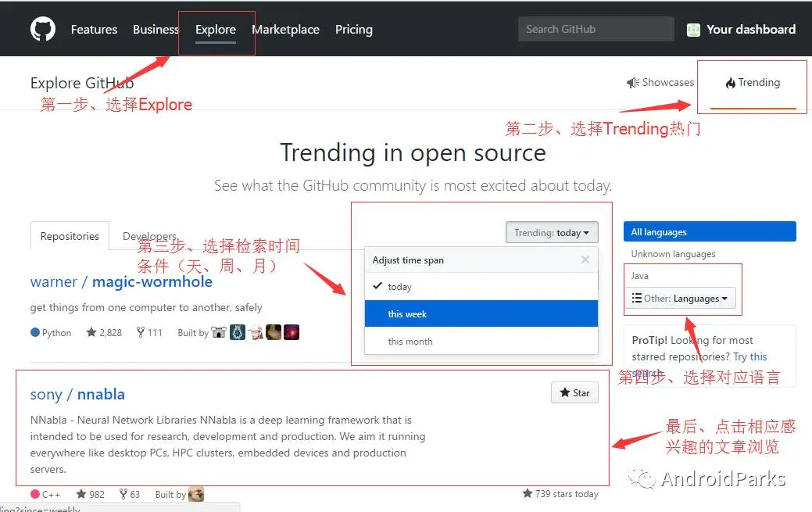Screen dimensions: 812x512
Task: Open the warner owner link
Action: pos(53,282)
